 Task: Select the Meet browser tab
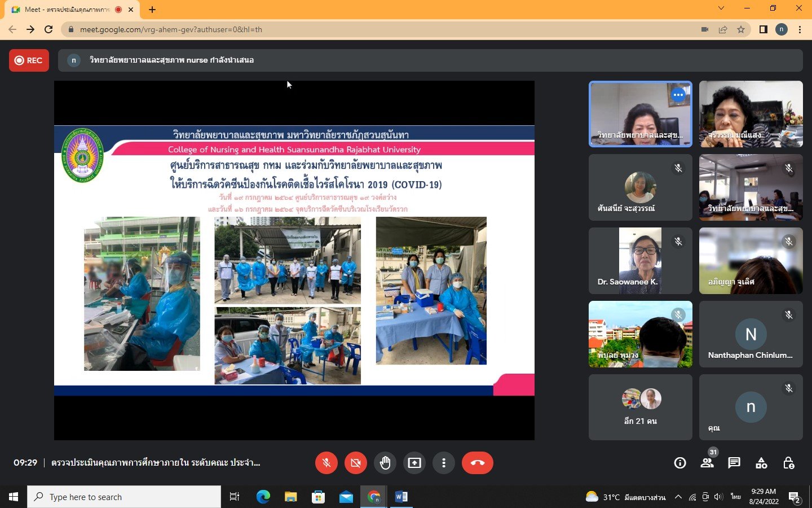pos(68,10)
